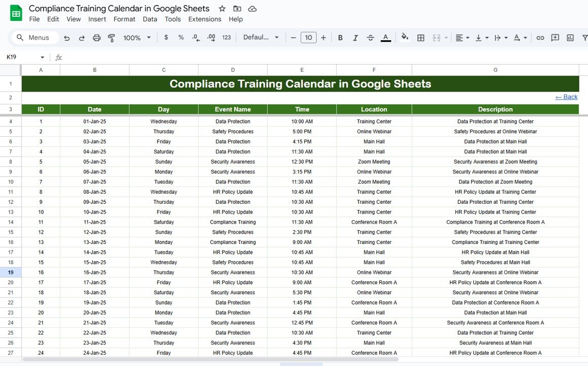Click the horizontal scrollbar

210,359
